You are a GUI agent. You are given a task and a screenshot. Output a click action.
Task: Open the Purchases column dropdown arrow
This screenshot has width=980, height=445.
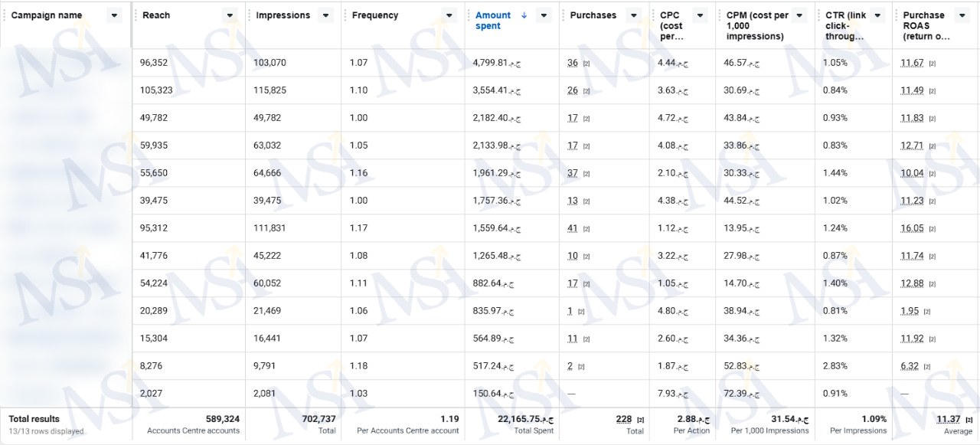[x=633, y=15]
